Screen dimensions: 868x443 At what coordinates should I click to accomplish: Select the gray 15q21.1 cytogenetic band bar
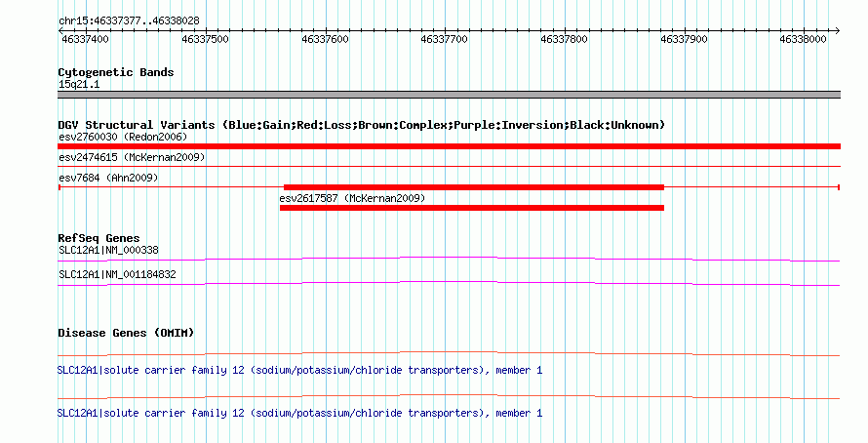click(x=449, y=95)
